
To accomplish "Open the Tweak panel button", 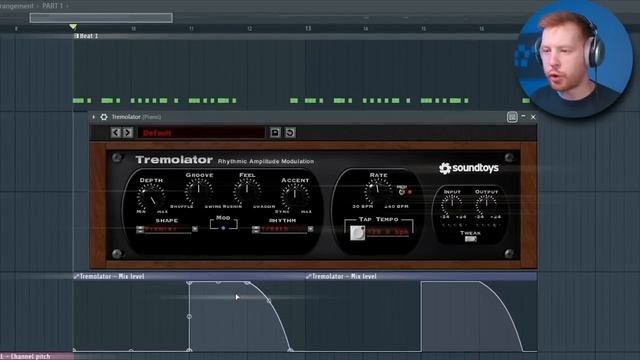I will [470, 239].
